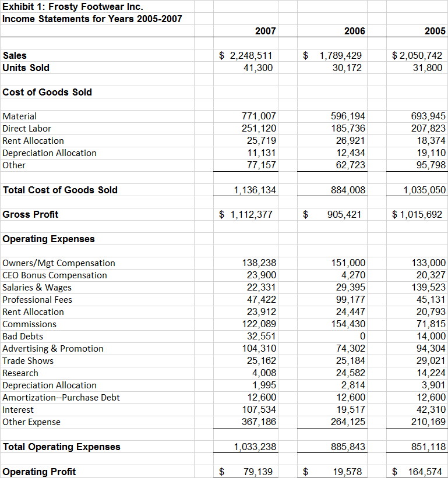Select Commissions value 154,430

(348, 324)
